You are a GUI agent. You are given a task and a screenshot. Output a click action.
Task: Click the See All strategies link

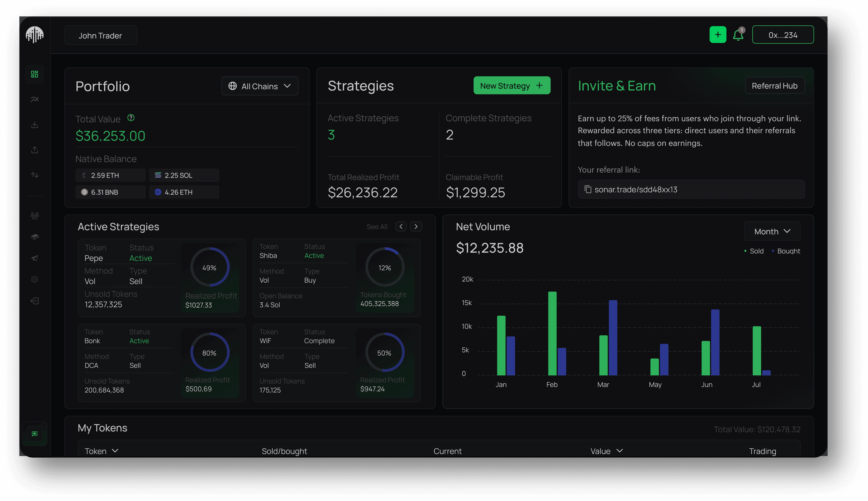coord(377,227)
